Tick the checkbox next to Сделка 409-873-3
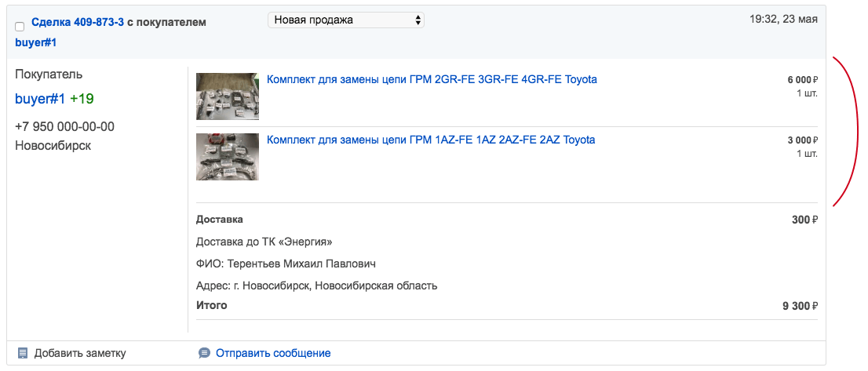Viewport: 868px width, 371px height. [20, 27]
